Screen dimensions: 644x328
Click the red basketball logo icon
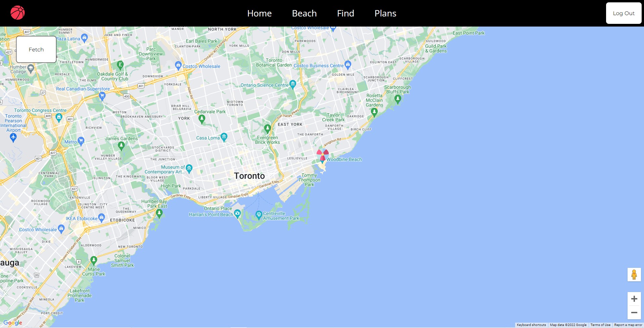pyautogui.click(x=17, y=13)
